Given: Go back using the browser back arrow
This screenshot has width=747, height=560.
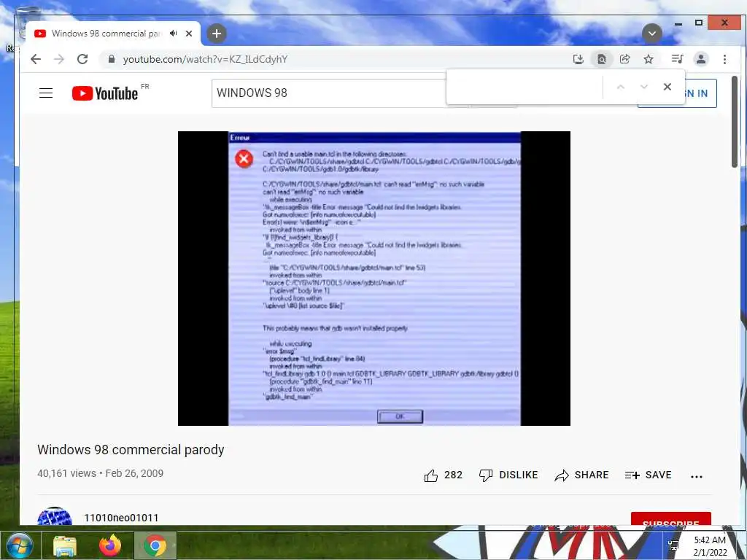Looking at the screenshot, I should (36, 59).
